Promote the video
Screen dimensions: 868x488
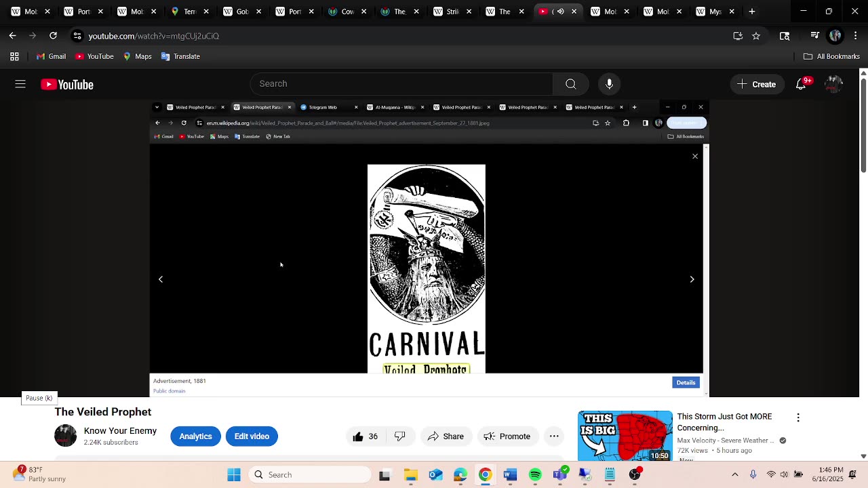507,436
